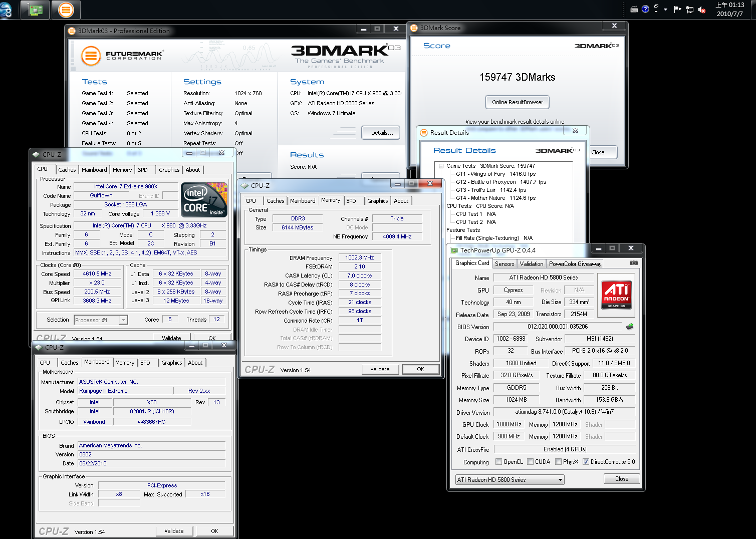The width and height of the screenshot is (756, 539).
Task: Click the Close button in GPU-Z
Action: point(622,479)
